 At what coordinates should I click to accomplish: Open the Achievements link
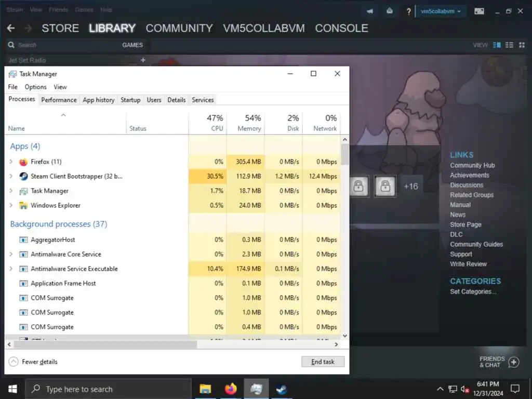click(x=470, y=175)
